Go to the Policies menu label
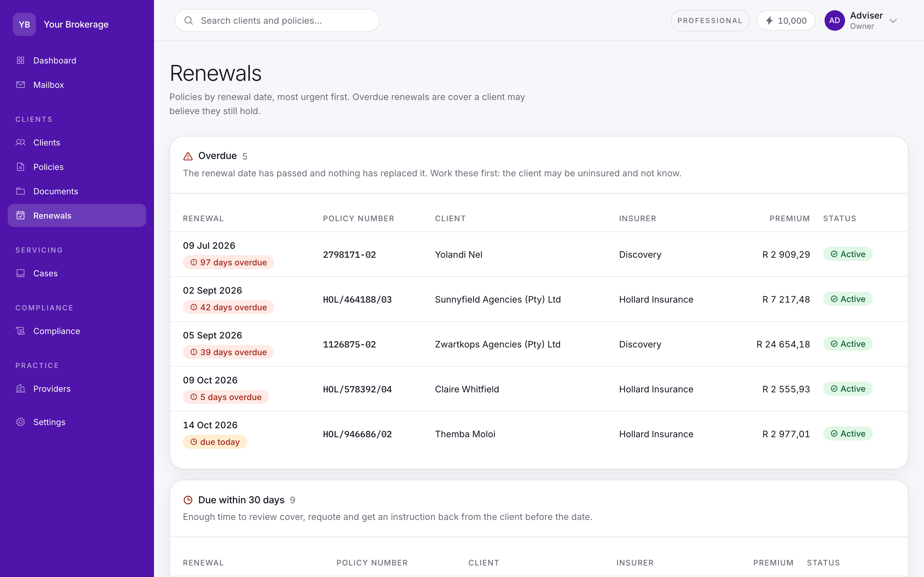This screenshot has height=577, width=924. [48, 167]
